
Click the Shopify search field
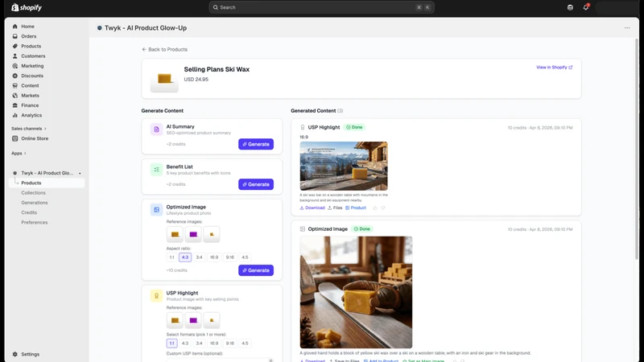tap(321, 7)
